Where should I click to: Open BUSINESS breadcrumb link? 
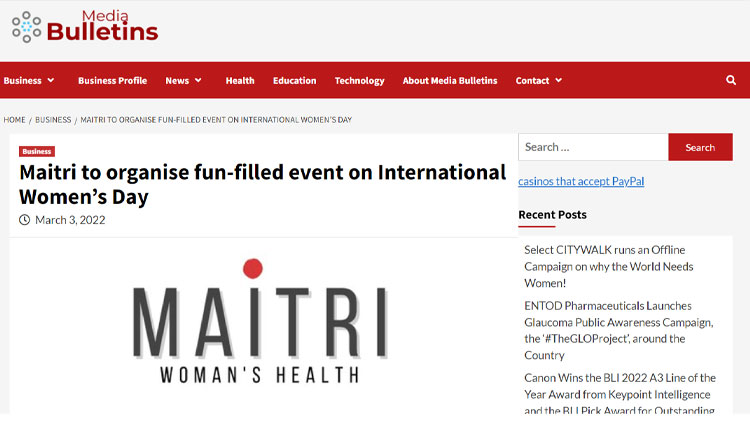53,120
